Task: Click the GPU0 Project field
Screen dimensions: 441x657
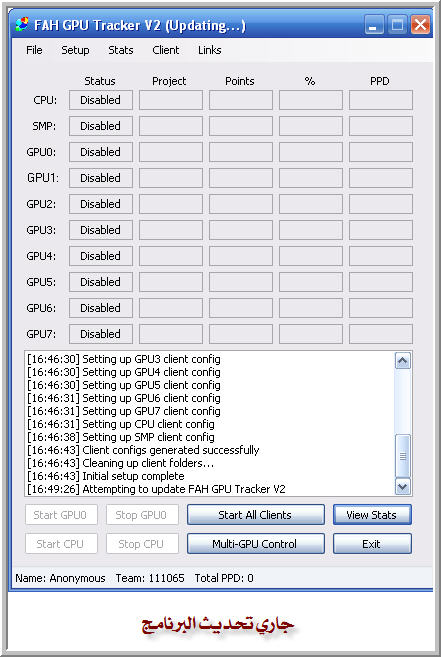Action: [171, 152]
